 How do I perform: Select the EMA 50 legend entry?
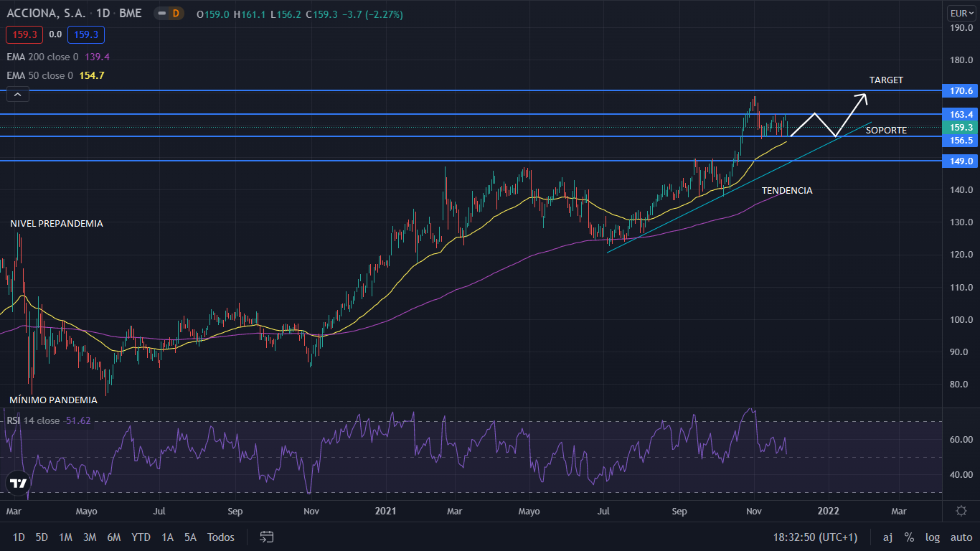click(39, 75)
